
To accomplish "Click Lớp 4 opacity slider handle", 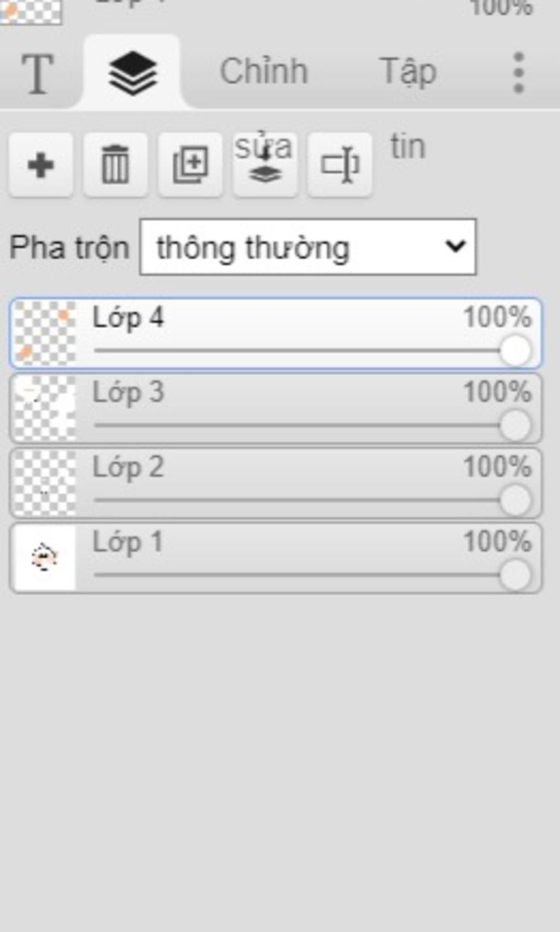I will tap(515, 351).
